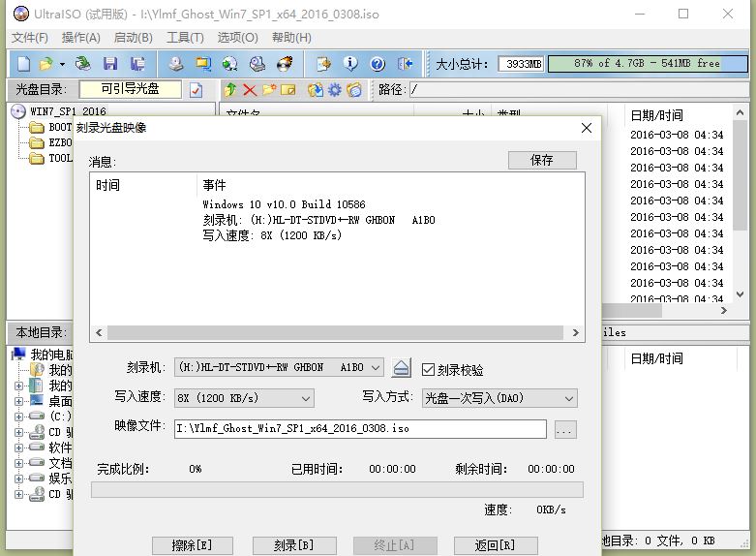The height and width of the screenshot is (556, 756).
Task: Click the Help question mark icon
Action: (378, 64)
